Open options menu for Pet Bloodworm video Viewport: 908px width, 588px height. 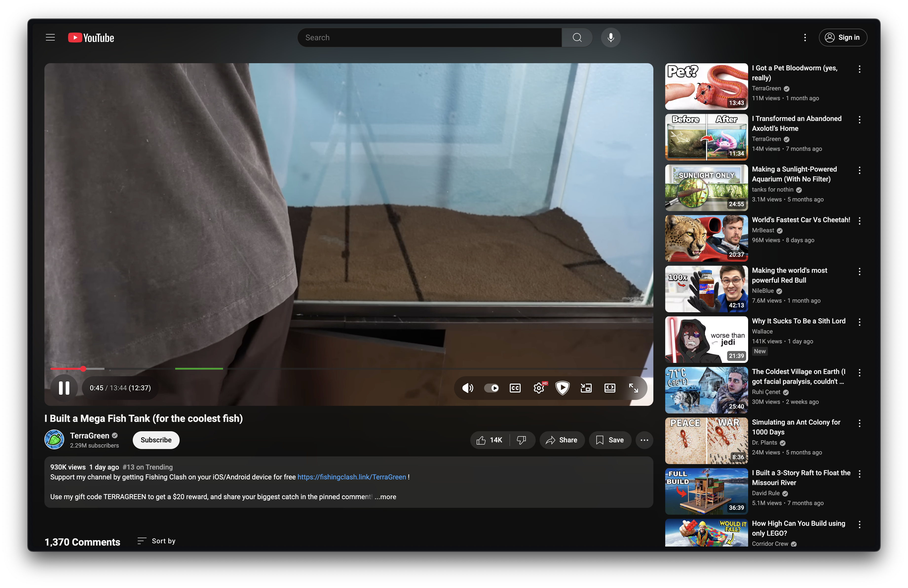pyautogui.click(x=859, y=69)
